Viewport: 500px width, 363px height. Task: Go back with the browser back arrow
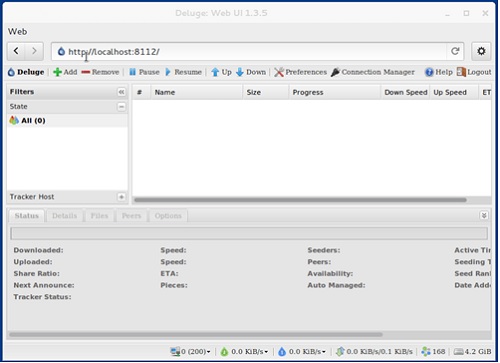[16, 51]
